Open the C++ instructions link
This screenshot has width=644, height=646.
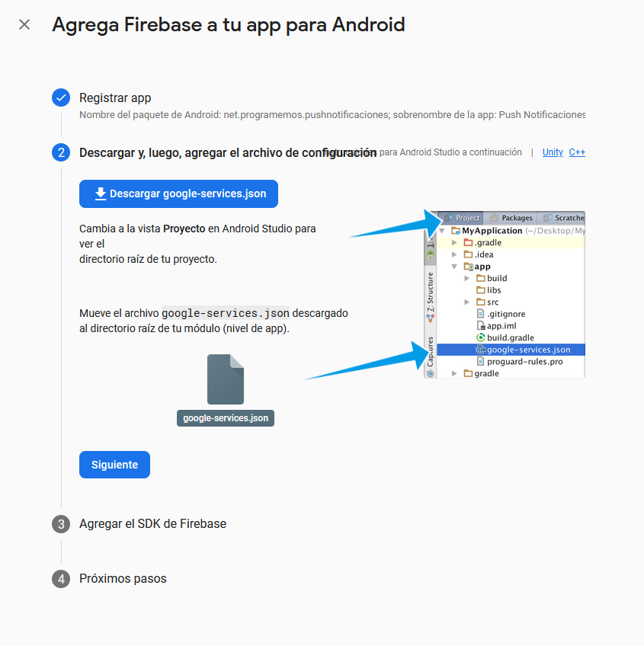577,152
